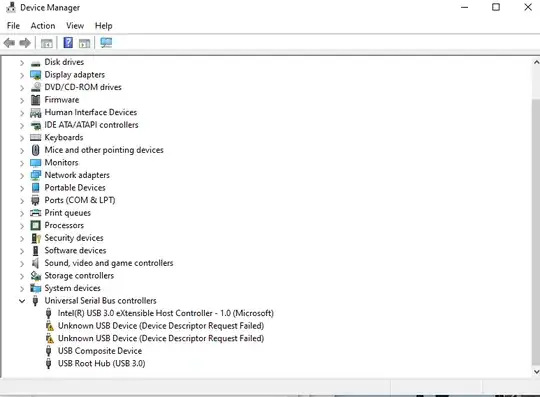Expand the Disk drives node
The height and width of the screenshot is (397, 540).
[x=22, y=63]
